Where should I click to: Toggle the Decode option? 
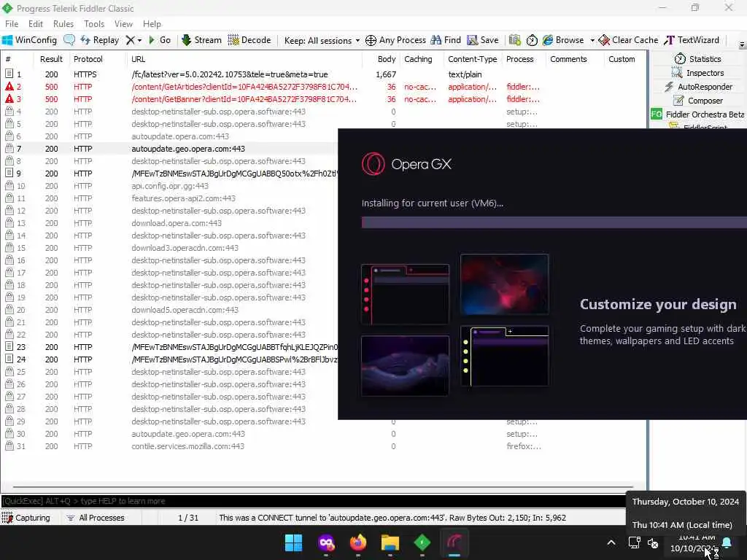tap(249, 40)
